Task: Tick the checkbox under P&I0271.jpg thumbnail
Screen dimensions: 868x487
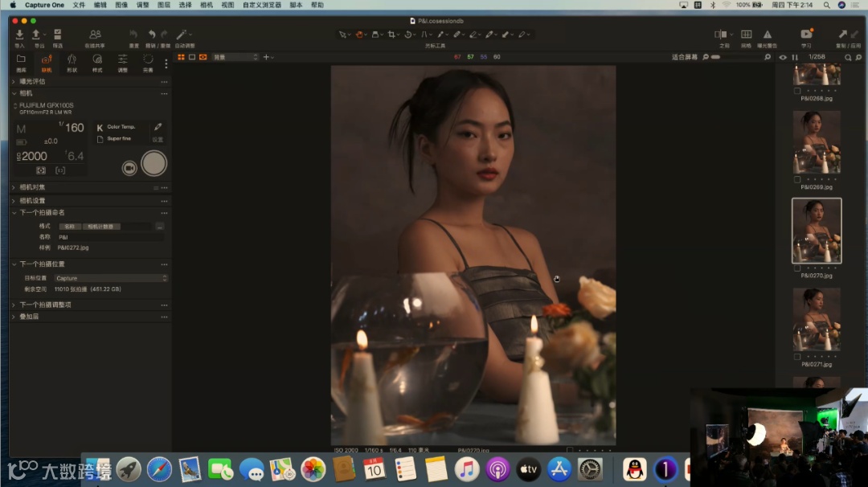Action: tap(797, 357)
